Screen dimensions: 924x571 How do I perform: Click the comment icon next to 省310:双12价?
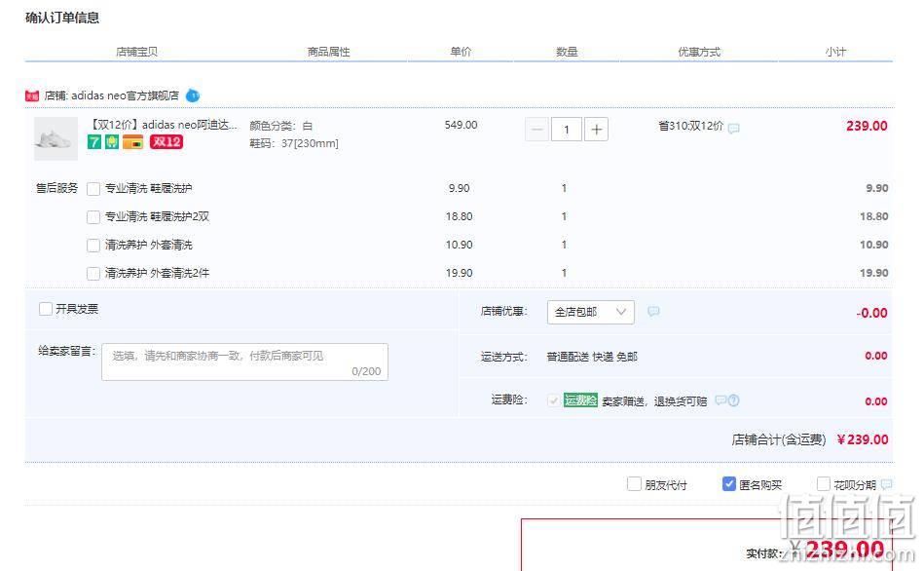pyautogui.click(x=734, y=128)
